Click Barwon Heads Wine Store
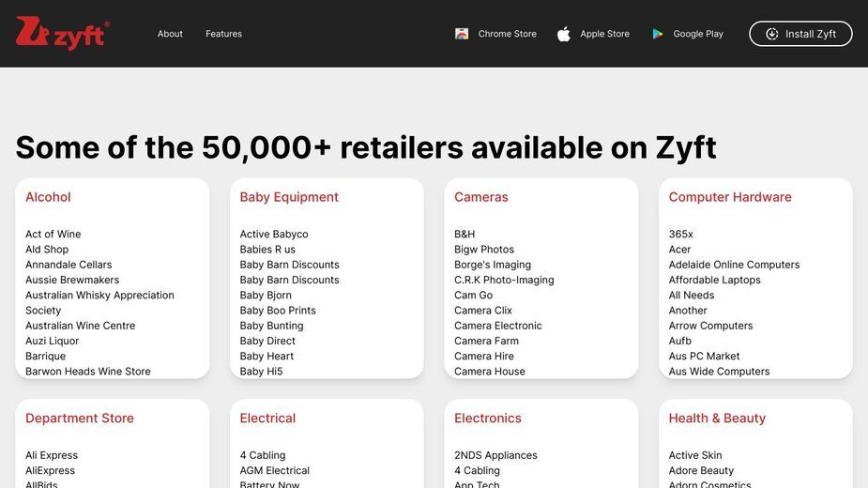Viewport: 868px width, 488px height. (x=88, y=372)
